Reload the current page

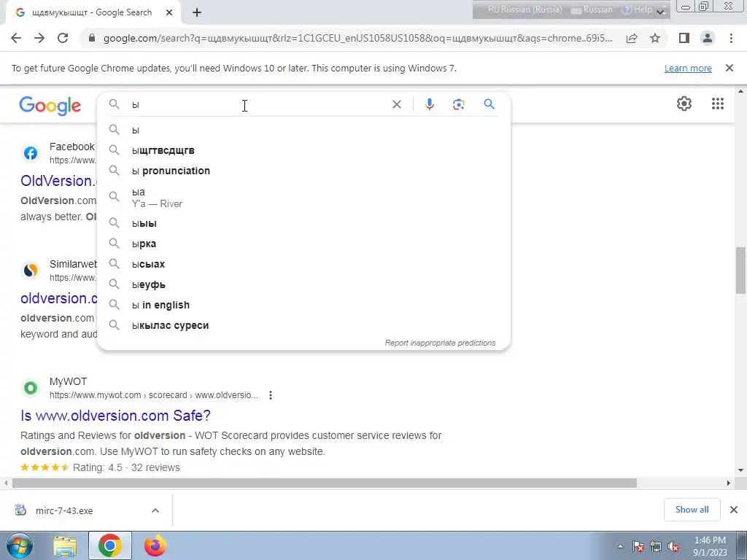click(63, 38)
